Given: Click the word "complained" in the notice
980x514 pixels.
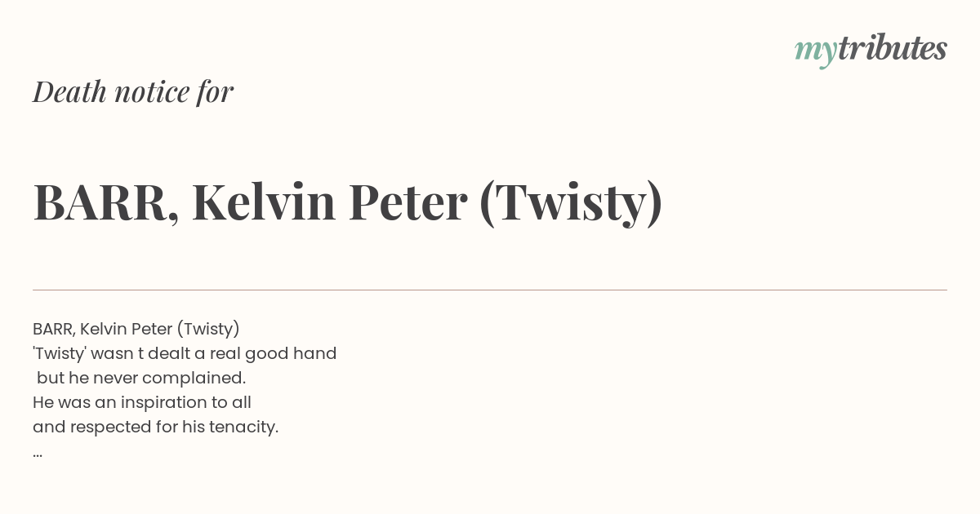Looking at the screenshot, I should click(x=192, y=379).
